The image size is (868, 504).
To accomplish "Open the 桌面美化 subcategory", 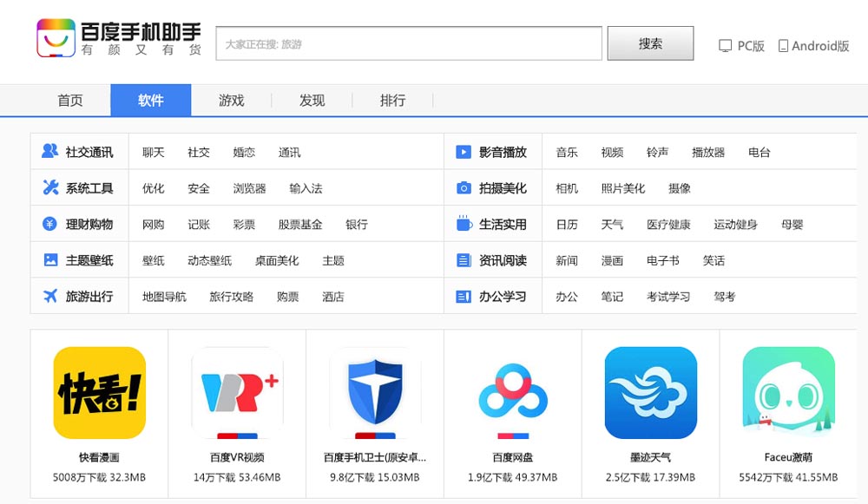I will 277,260.
